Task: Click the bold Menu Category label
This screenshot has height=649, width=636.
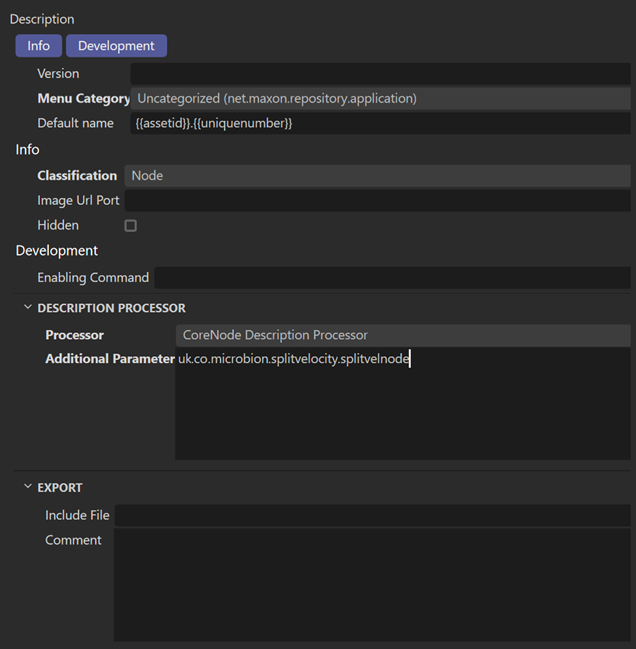Action: tap(83, 99)
